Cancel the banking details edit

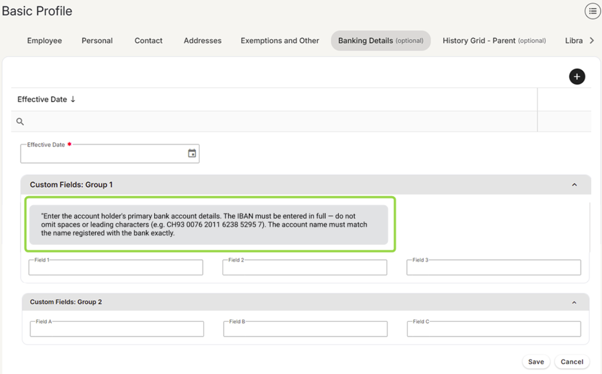tap(572, 362)
